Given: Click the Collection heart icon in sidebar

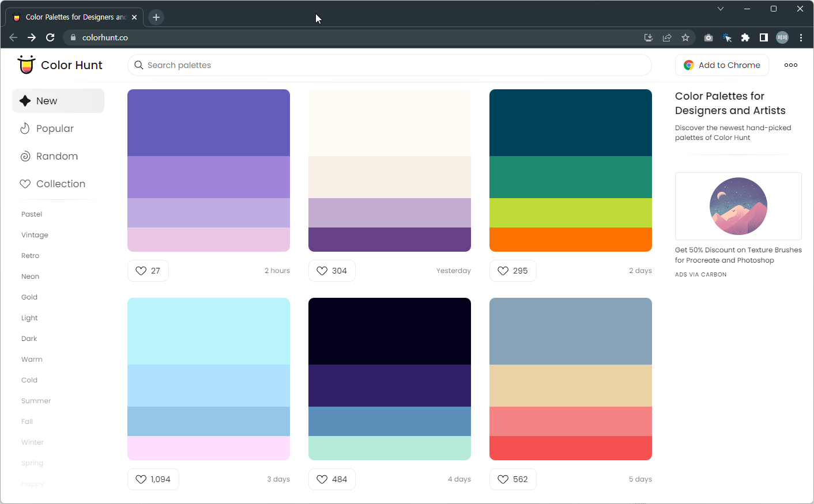Looking at the screenshot, I should coord(25,183).
